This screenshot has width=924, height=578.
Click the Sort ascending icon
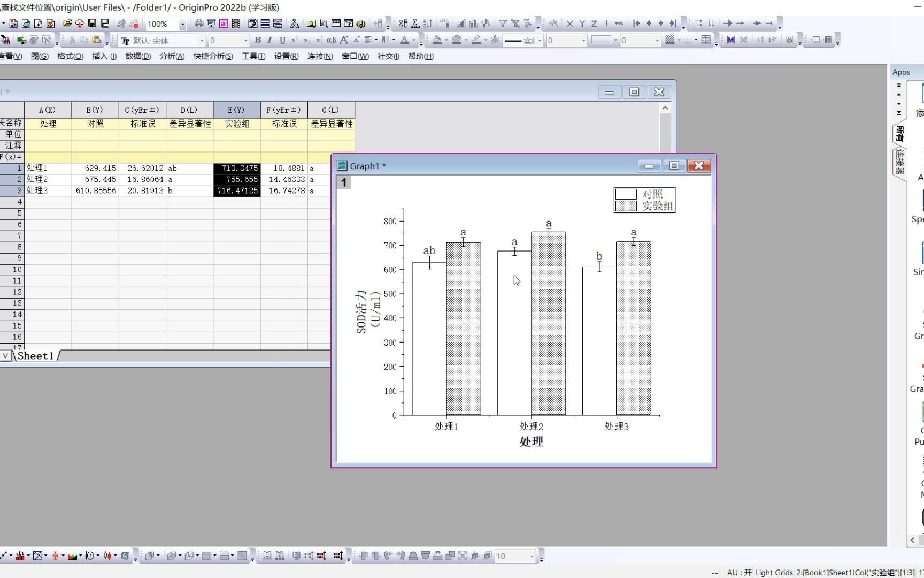(x=428, y=24)
